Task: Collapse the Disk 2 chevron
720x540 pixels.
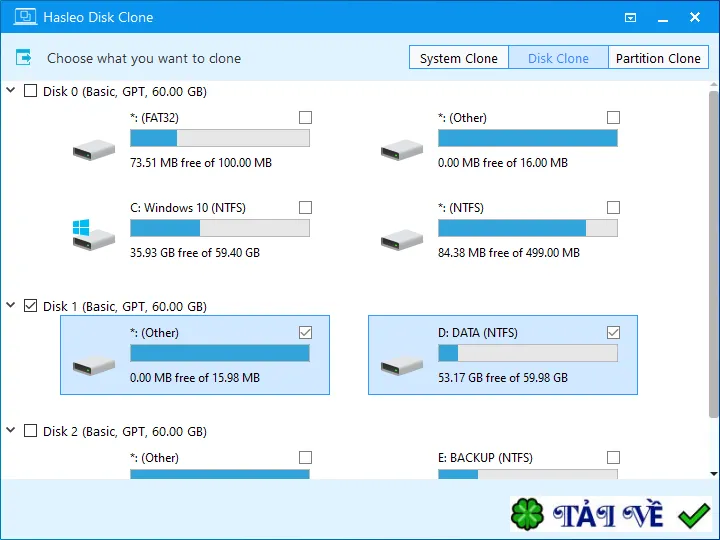Action: pyautogui.click(x=11, y=430)
